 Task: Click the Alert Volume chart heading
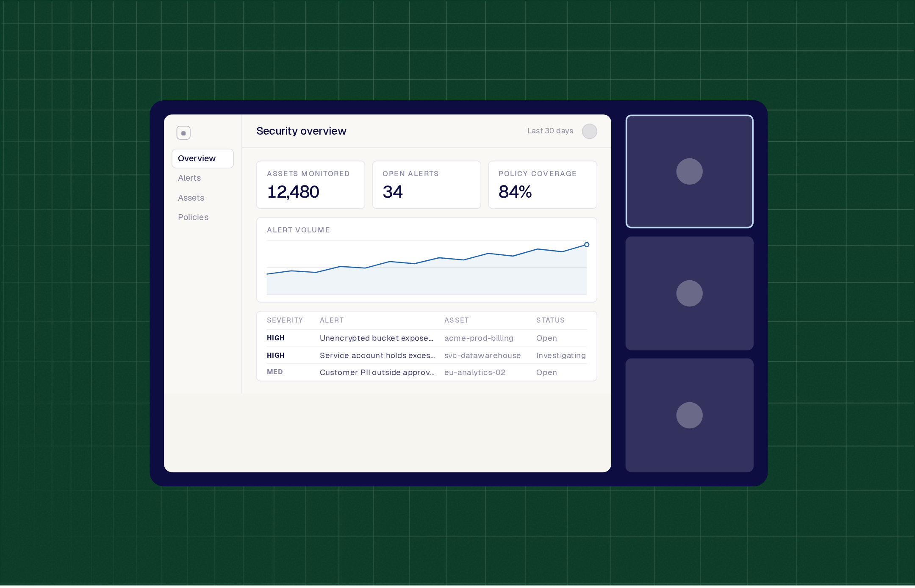298,230
